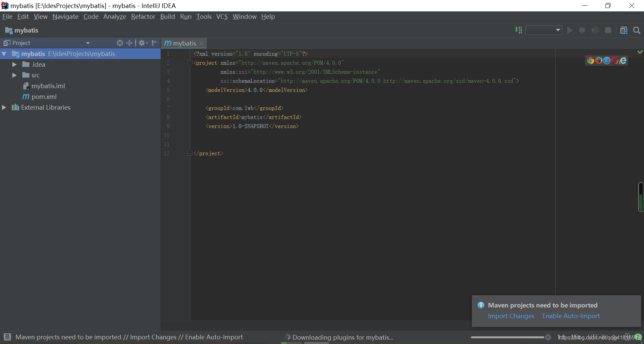Click the Project panel title label
This screenshot has height=344, width=644.
tap(21, 43)
